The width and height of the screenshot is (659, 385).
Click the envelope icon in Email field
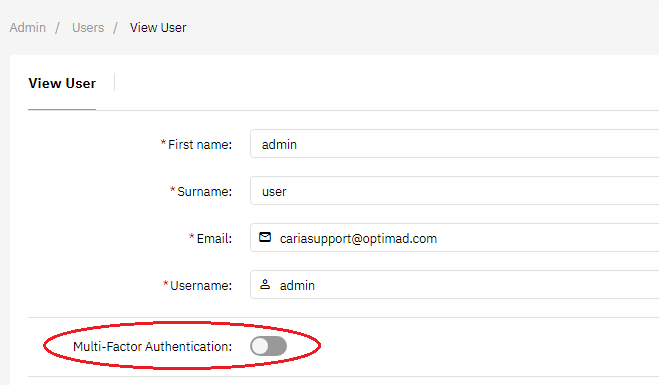[x=265, y=237]
